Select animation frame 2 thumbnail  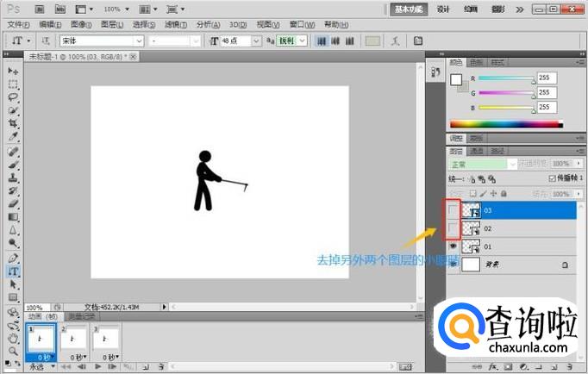pos(77,339)
